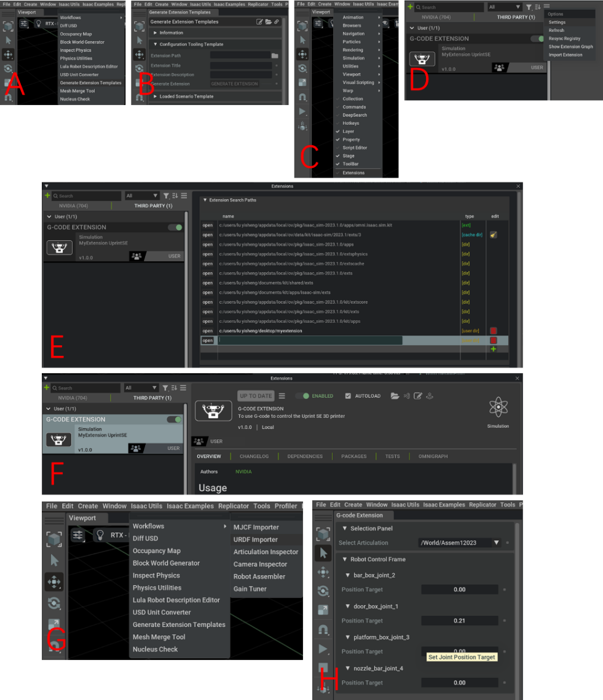Click the green plus icon under the edit column
This screenshot has width=603, height=700.
click(493, 349)
